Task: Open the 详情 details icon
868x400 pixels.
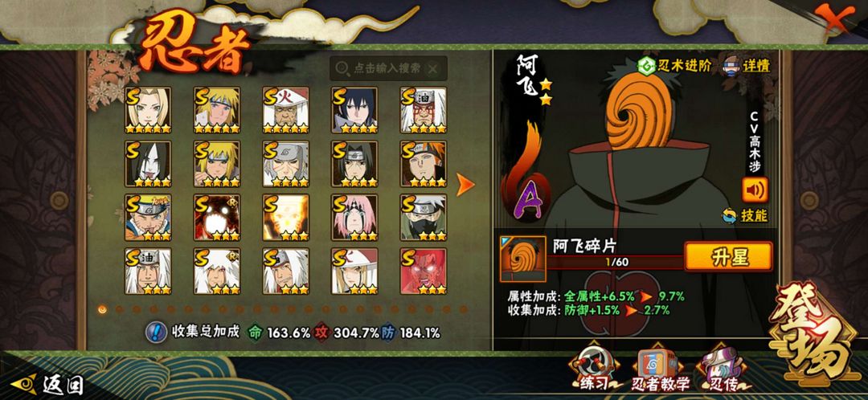Action: point(746,66)
